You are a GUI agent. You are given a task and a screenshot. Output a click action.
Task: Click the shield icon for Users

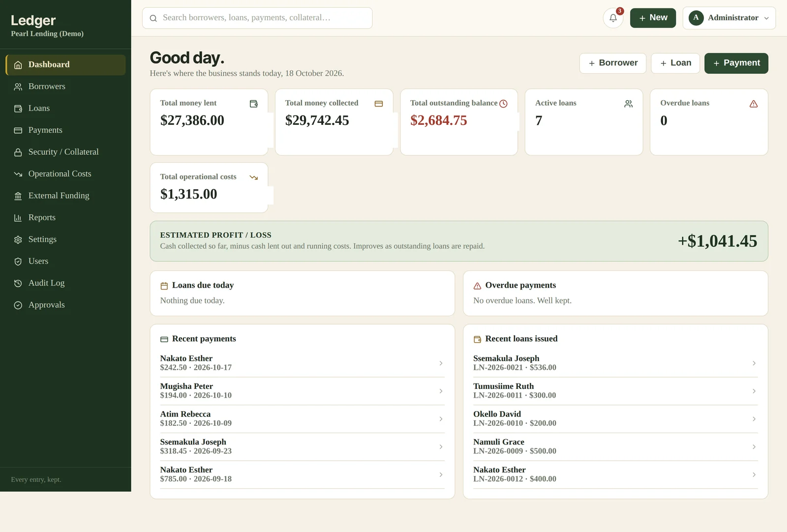[18, 262]
